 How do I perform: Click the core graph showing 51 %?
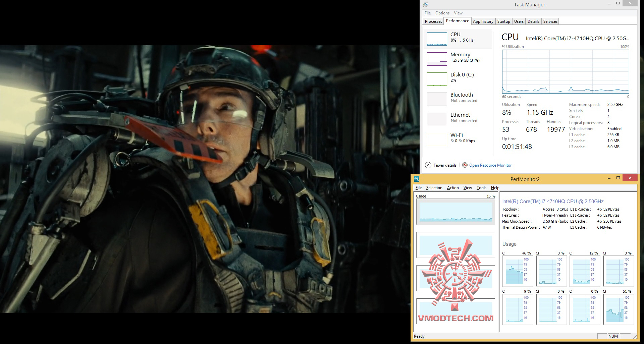tap(618, 309)
